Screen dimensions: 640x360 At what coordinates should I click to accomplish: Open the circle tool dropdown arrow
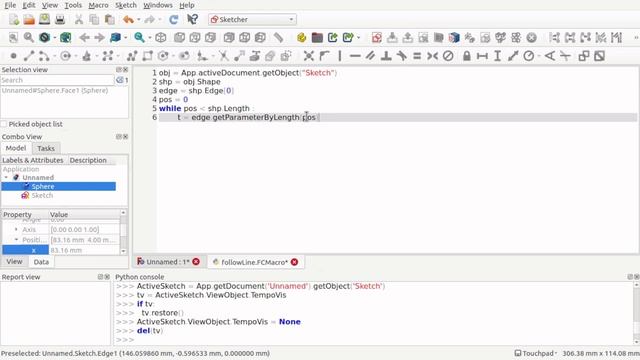pyautogui.click(x=76, y=56)
